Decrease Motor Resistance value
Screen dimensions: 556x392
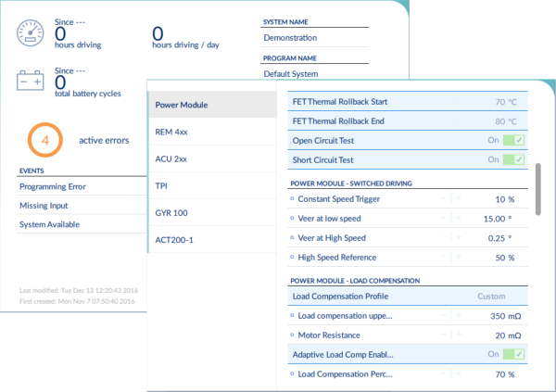[443, 335]
